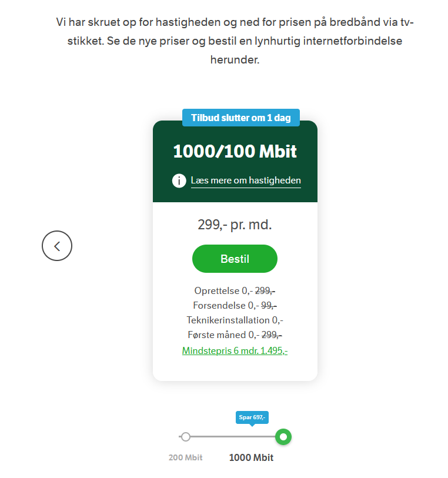Click the info icon next to hastigheden
448x478 pixels.
click(x=179, y=180)
